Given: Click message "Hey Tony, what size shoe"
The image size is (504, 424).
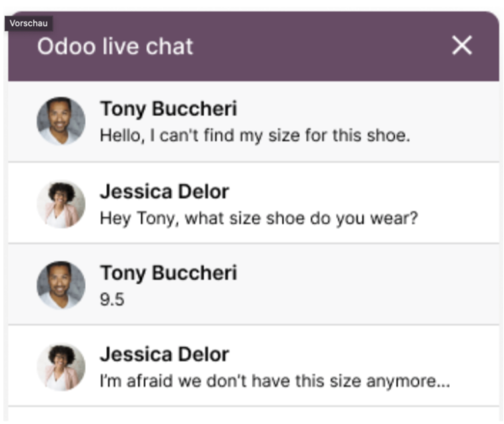Looking at the screenshot, I should coord(259,218).
